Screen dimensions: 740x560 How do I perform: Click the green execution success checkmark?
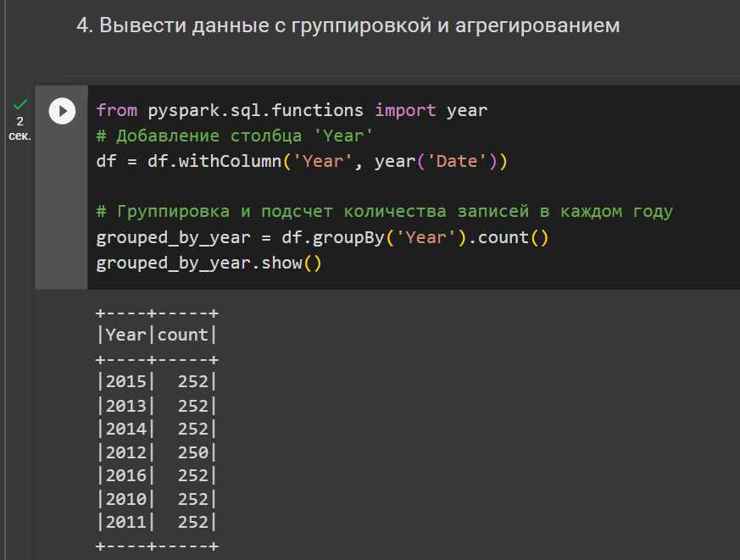click(x=19, y=104)
